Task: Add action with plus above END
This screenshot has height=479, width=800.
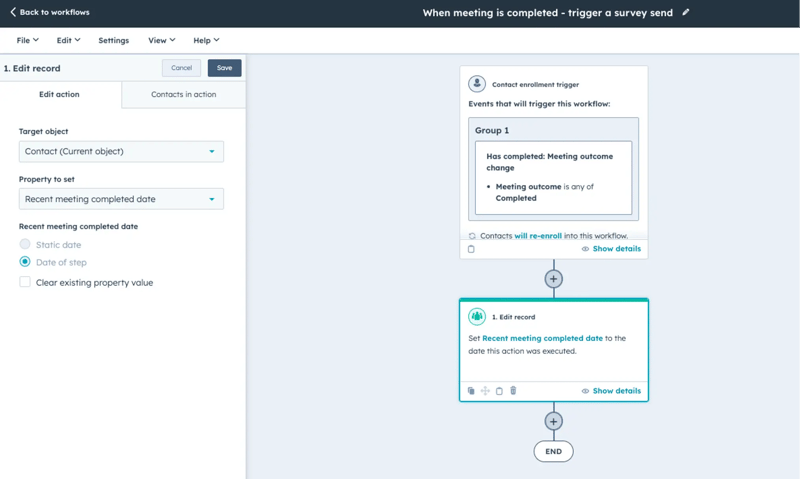Action: [554, 421]
